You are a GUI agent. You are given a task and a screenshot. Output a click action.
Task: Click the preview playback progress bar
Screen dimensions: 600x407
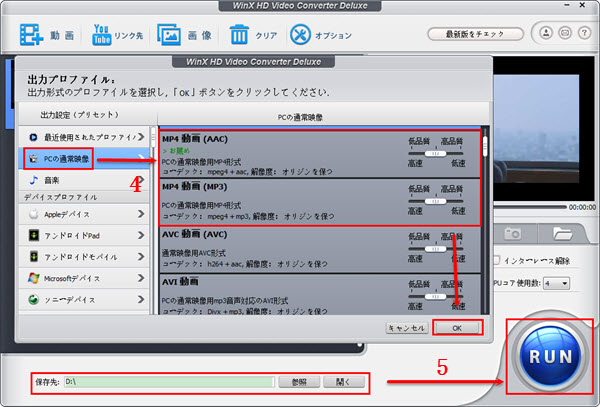(x=530, y=207)
